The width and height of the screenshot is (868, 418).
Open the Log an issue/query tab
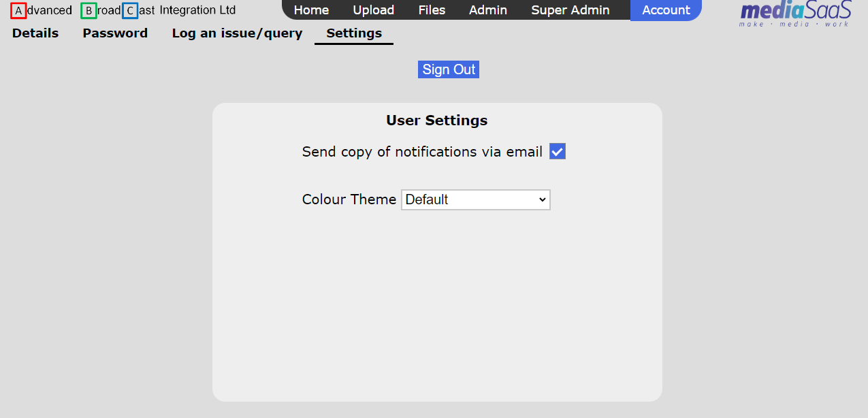click(x=237, y=33)
